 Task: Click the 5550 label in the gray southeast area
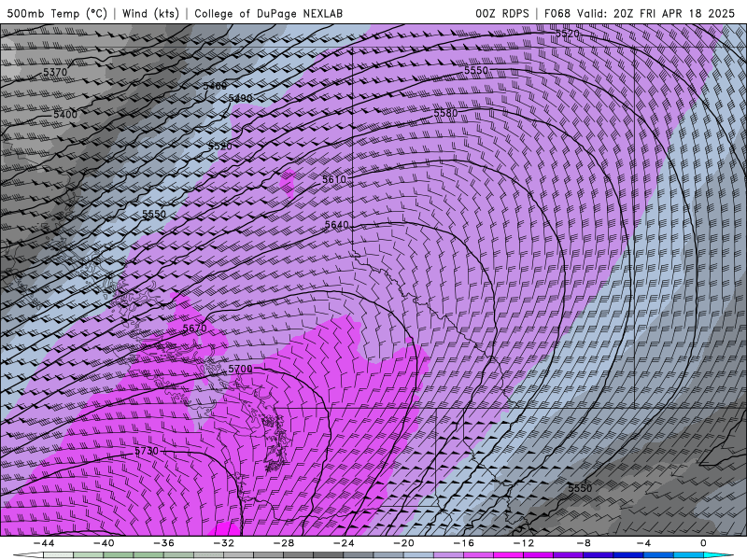580,488
